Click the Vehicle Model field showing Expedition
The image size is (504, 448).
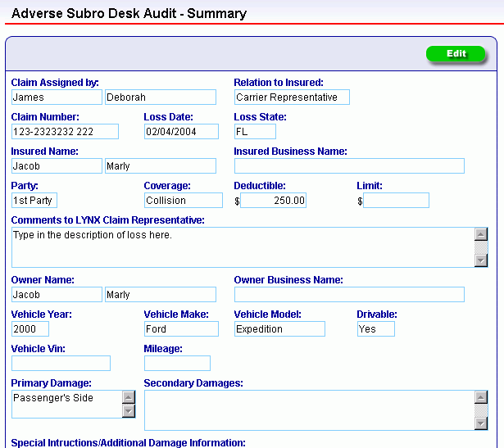279,329
